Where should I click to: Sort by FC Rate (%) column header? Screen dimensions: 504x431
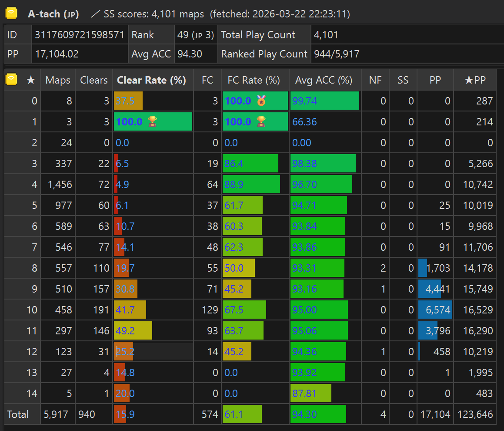(255, 80)
